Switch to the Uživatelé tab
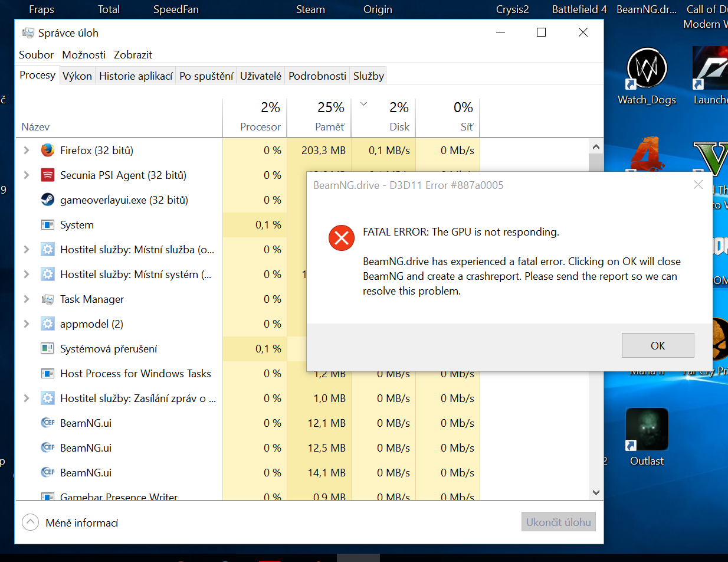 (261, 76)
